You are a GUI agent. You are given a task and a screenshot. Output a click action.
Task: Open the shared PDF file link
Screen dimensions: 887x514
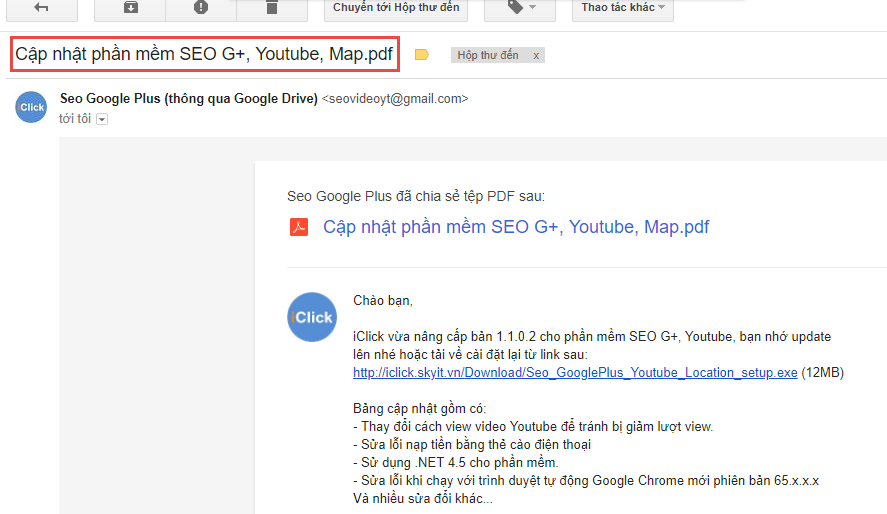pyautogui.click(x=516, y=227)
